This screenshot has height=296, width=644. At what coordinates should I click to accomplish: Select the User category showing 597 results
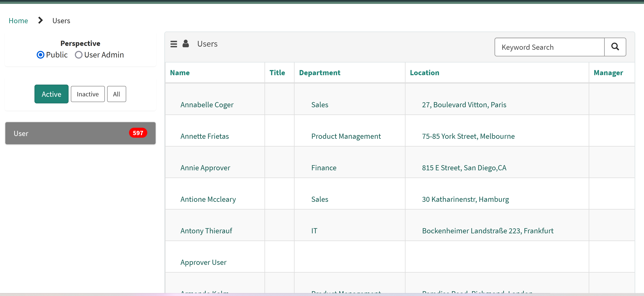[x=80, y=133]
